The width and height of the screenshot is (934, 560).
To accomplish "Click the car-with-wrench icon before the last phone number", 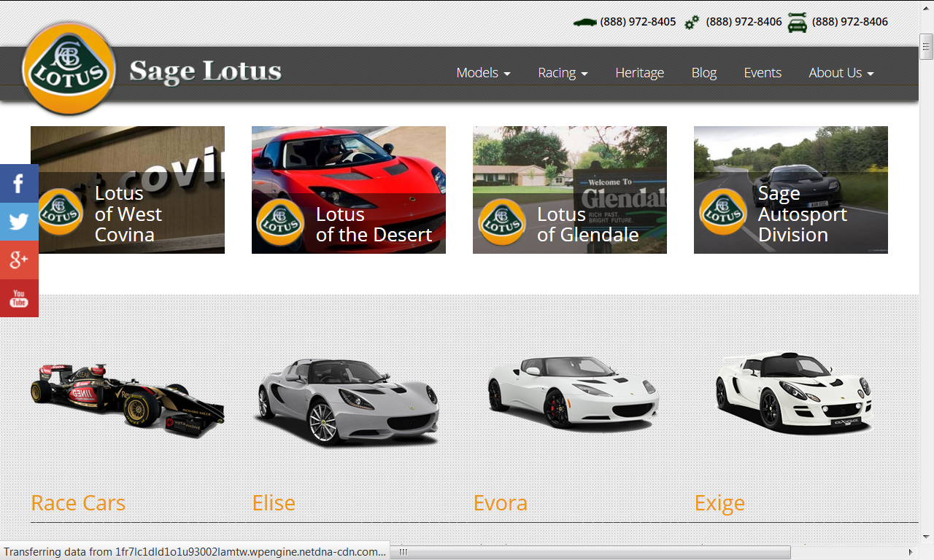I will pyautogui.click(x=798, y=23).
